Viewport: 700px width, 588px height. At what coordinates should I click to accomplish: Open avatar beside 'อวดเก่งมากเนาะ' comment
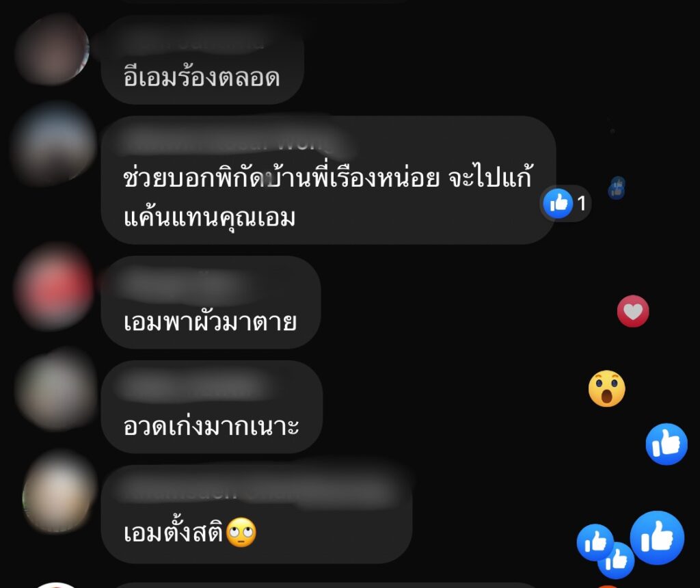(57, 389)
